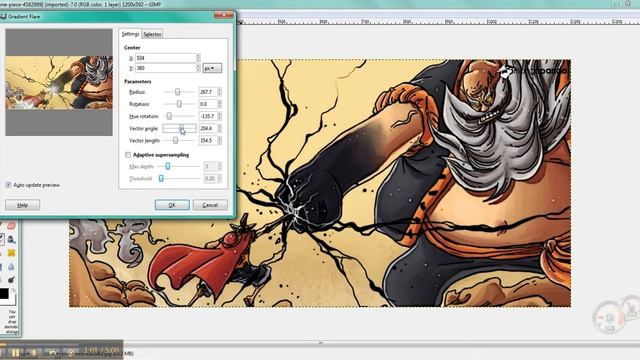Cancel the Gradient Flare dialog
This screenshot has height=360, width=640.
pyautogui.click(x=210, y=205)
